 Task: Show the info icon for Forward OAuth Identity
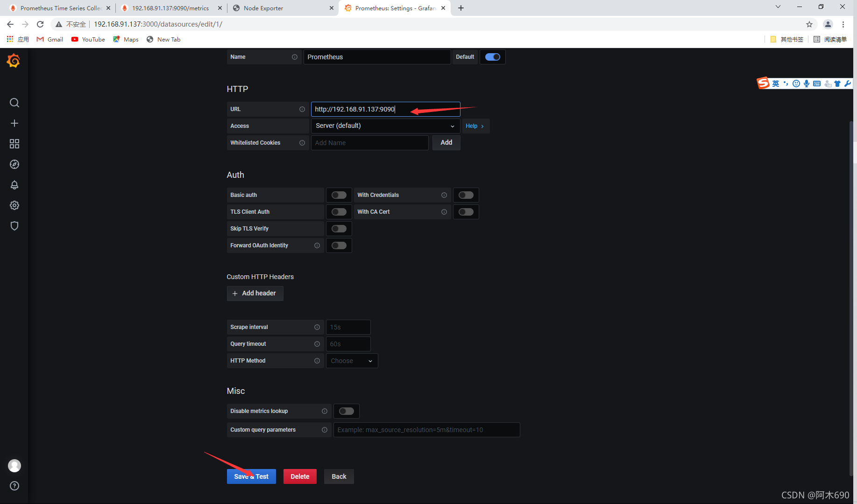(x=317, y=245)
